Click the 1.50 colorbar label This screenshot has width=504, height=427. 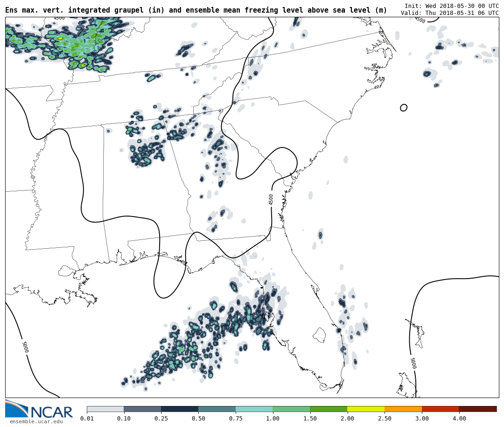coord(310,418)
